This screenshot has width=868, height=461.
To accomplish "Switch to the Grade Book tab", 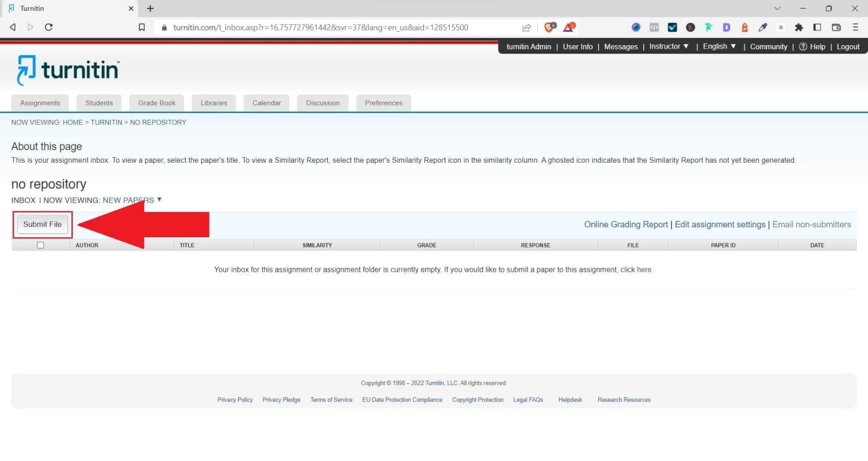I will (x=157, y=103).
